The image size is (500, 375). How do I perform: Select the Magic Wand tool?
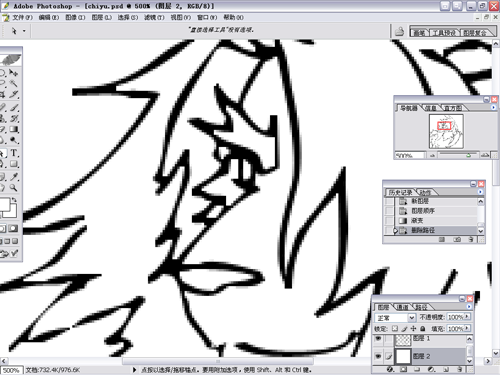pos(14,83)
